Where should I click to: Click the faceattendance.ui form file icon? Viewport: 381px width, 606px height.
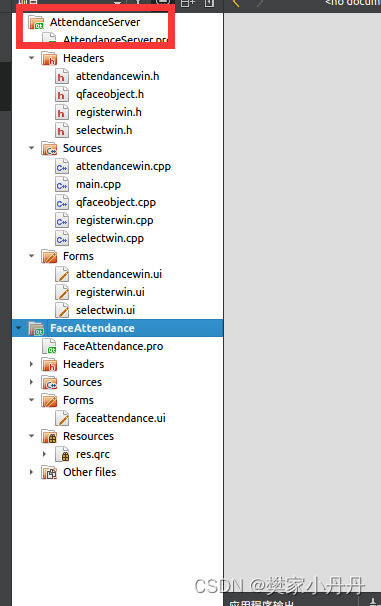tap(61, 419)
